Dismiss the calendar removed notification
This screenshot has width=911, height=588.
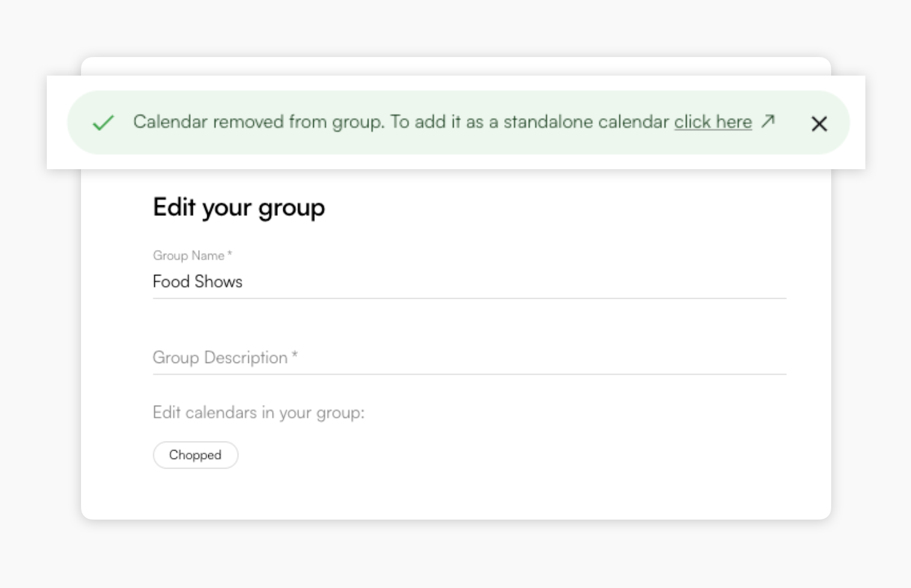(x=819, y=124)
